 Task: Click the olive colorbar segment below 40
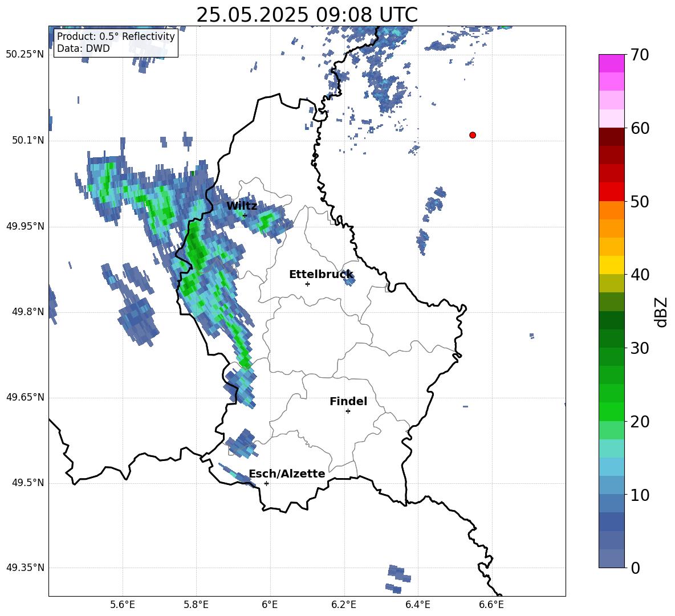612,283
